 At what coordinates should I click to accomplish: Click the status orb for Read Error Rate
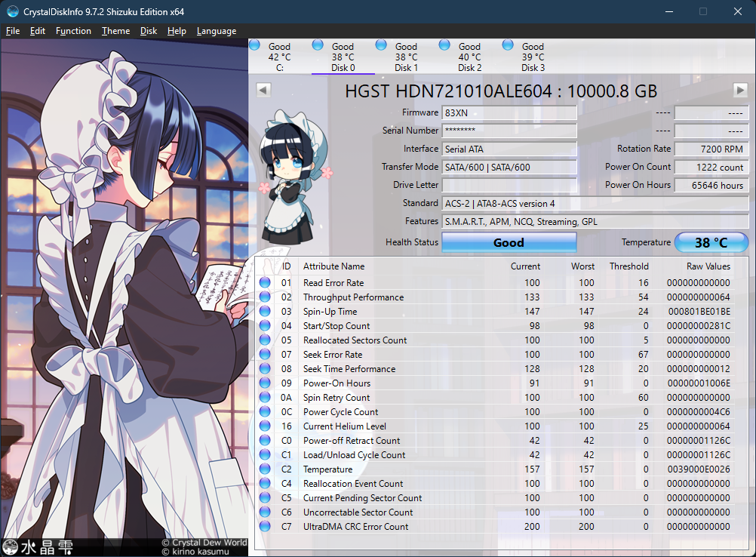tap(265, 282)
